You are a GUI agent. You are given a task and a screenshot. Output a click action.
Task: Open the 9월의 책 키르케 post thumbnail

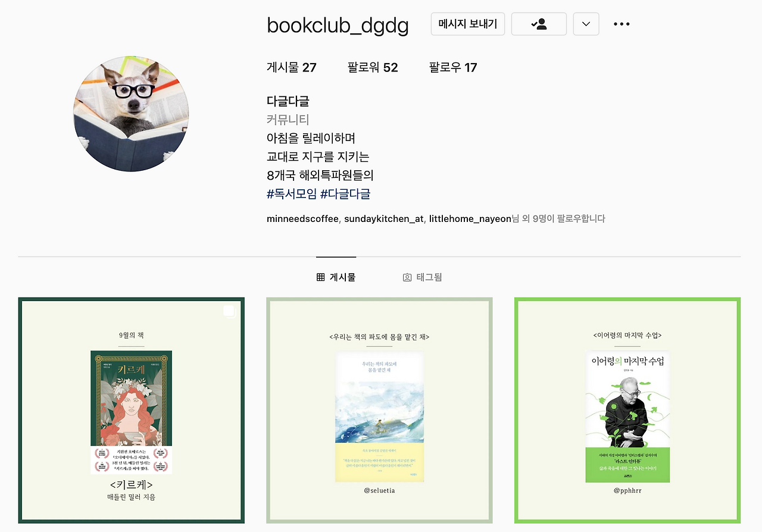(132, 411)
